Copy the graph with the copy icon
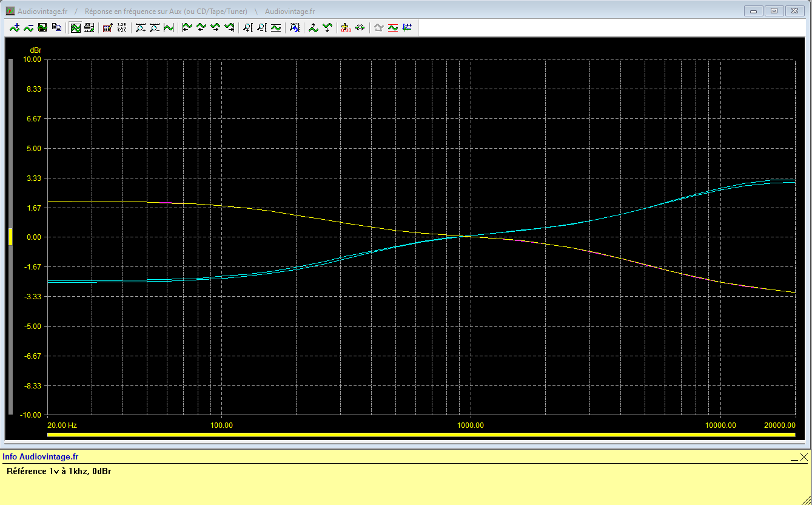 tap(56, 27)
